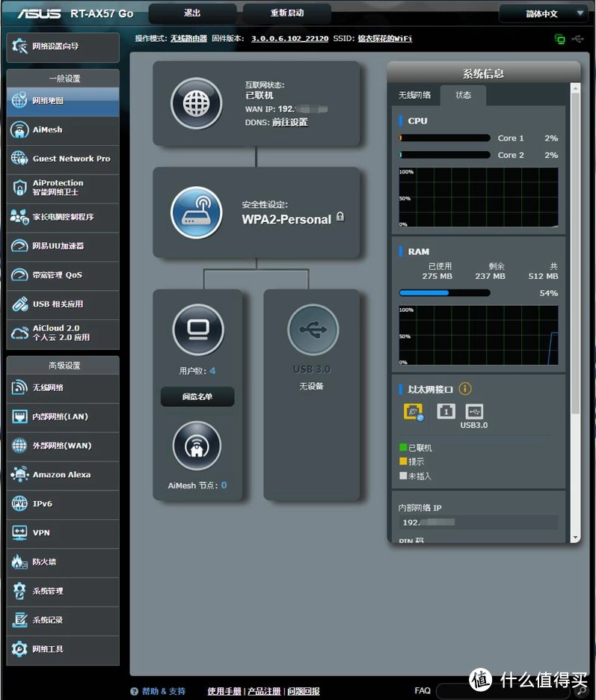Open System Administration gear icon
The width and height of the screenshot is (596, 700).
[x=19, y=591]
